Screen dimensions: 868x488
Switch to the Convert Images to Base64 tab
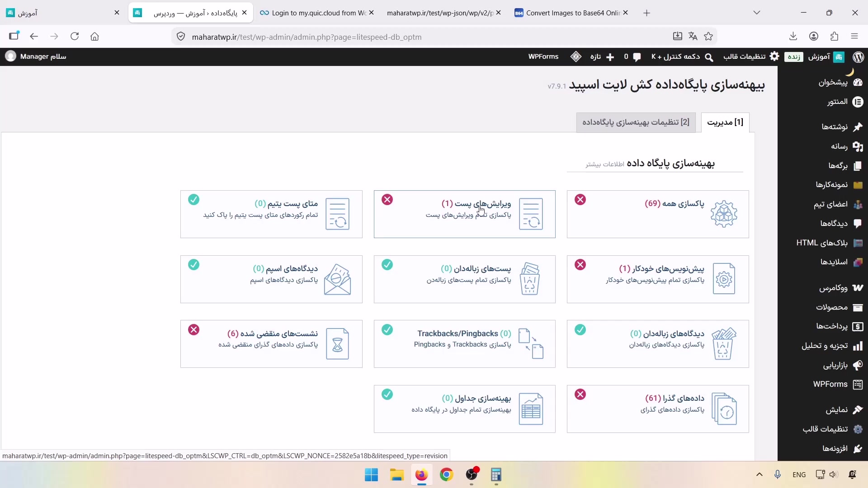(571, 13)
